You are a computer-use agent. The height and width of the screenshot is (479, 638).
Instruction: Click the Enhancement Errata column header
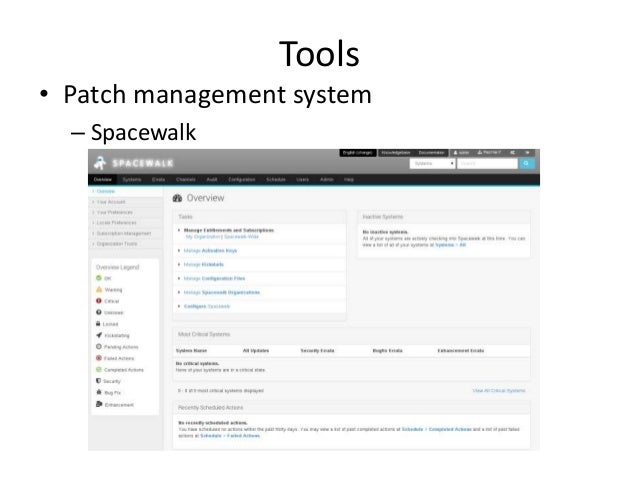coord(461,350)
